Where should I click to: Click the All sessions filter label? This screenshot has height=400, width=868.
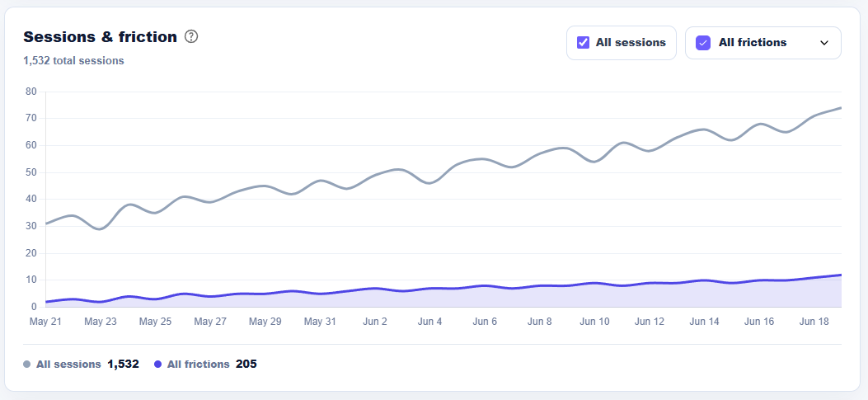pos(631,43)
